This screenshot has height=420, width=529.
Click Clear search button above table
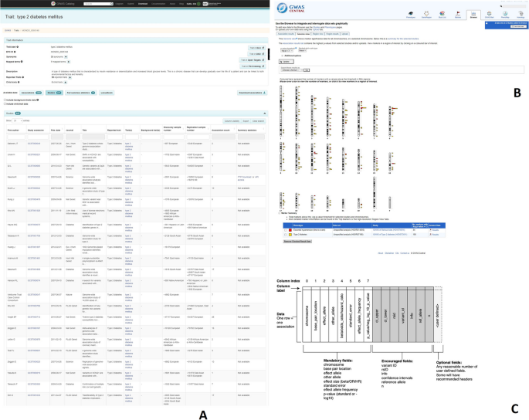[258, 121]
